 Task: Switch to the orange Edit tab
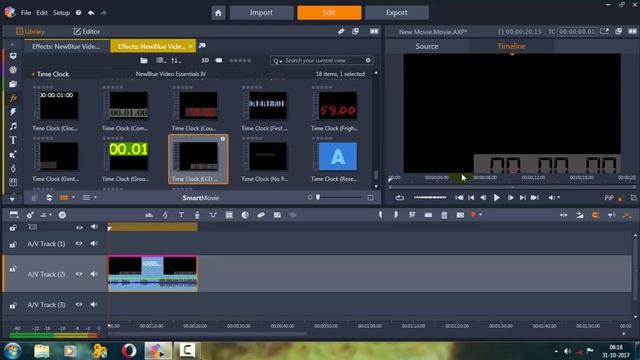click(x=329, y=13)
